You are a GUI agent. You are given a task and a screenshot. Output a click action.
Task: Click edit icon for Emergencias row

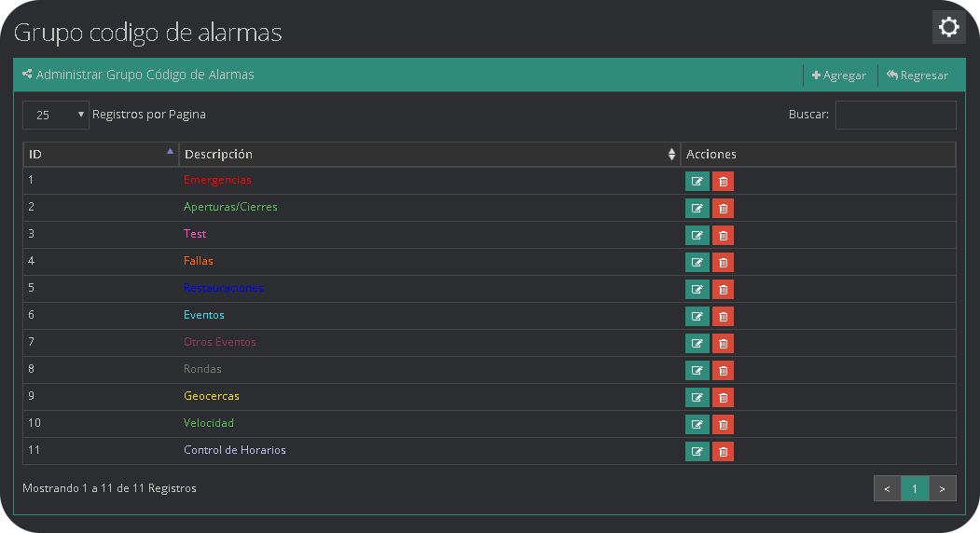point(697,182)
